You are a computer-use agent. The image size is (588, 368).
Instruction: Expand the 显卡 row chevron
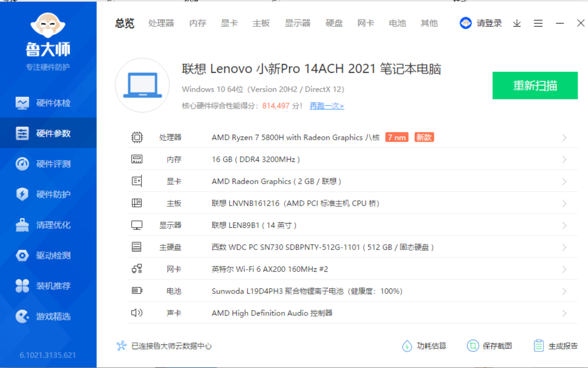(x=564, y=182)
